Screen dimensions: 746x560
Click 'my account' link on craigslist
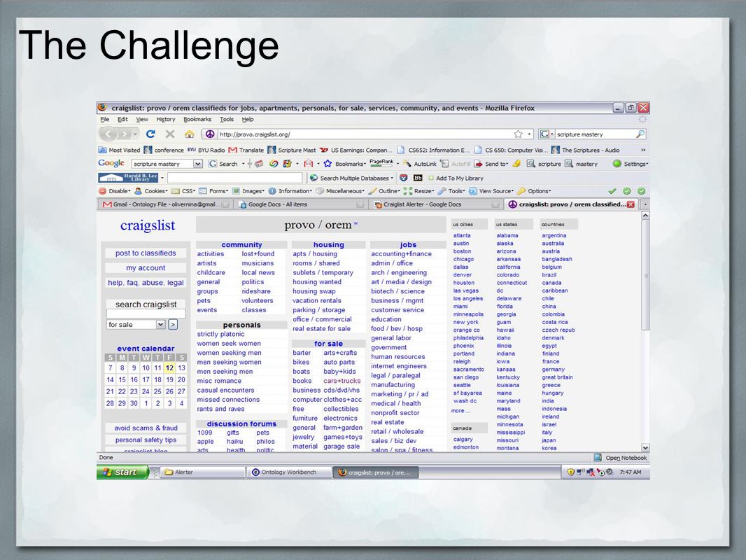(x=146, y=268)
